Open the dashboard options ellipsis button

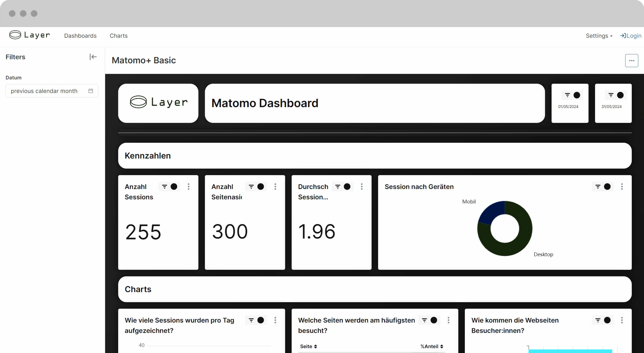point(632,61)
